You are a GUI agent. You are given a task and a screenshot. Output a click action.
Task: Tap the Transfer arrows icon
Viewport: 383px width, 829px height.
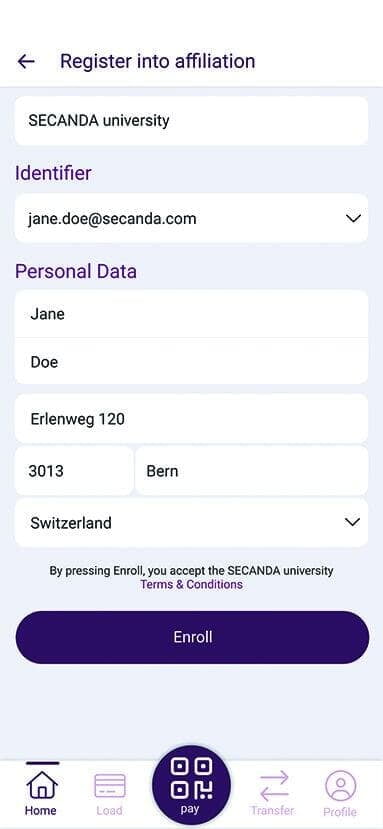pos(273,786)
